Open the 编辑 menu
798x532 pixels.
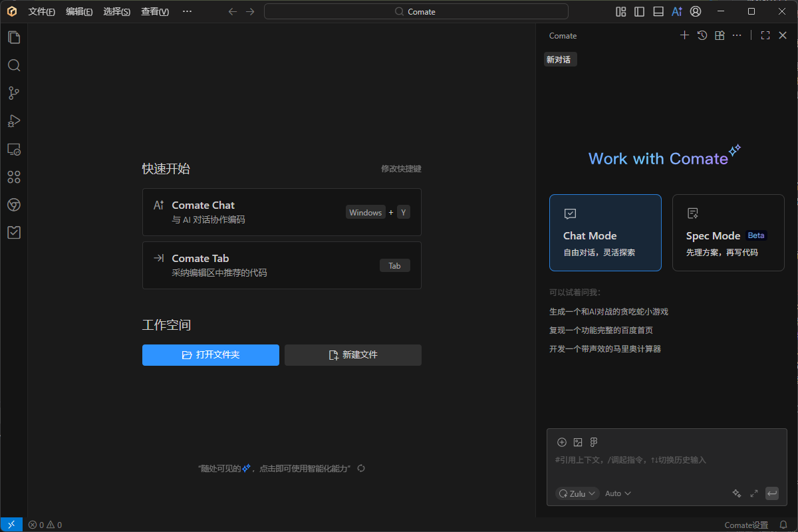pos(79,11)
